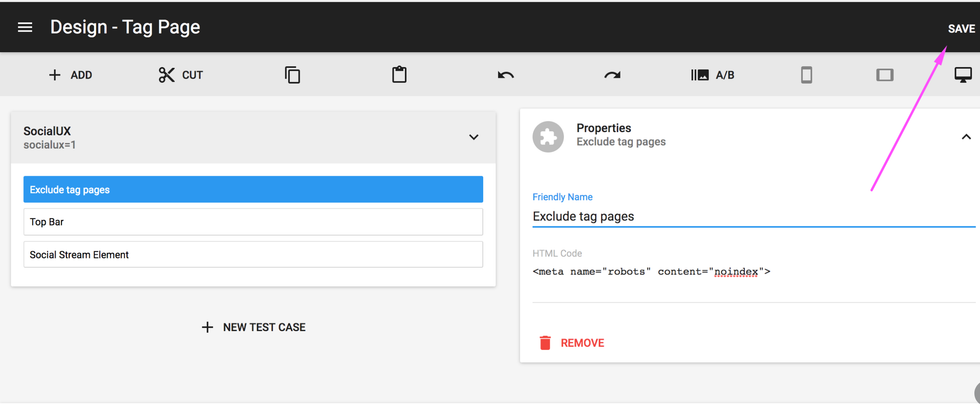Save the design changes
Image resolution: width=980 pixels, height=407 pixels.
tap(960, 29)
